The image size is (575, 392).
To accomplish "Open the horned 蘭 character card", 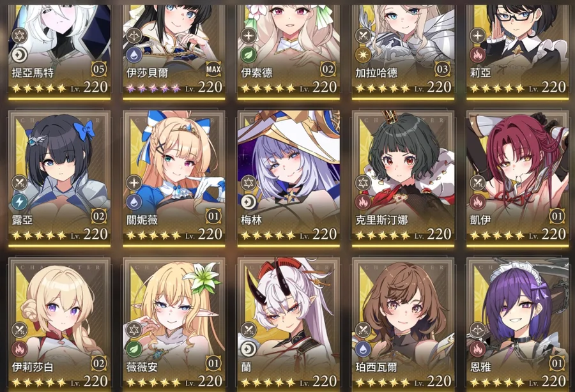I will click(289, 324).
